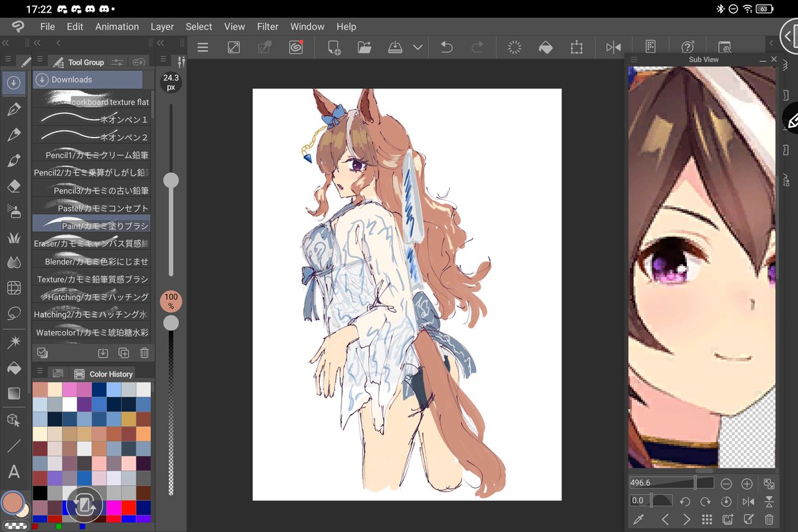Select the Eraser tool in toolbar
The image size is (798, 532).
(x=14, y=187)
